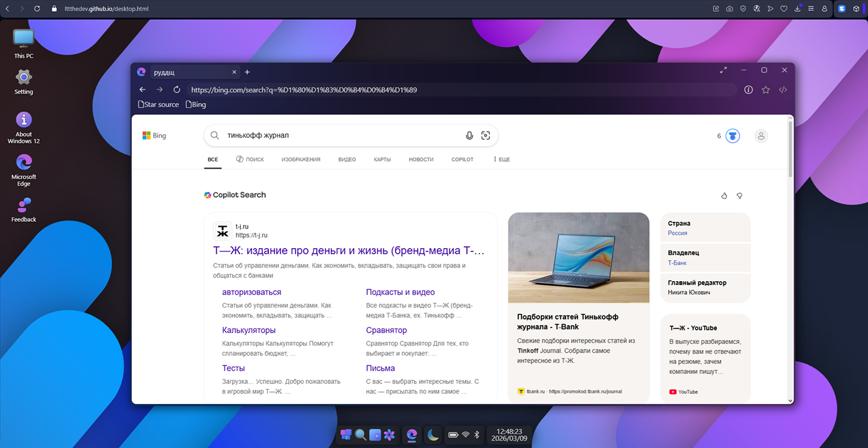Switch to the ПОИСК tab
The width and height of the screenshot is (868, 448).
click(250, 159)
